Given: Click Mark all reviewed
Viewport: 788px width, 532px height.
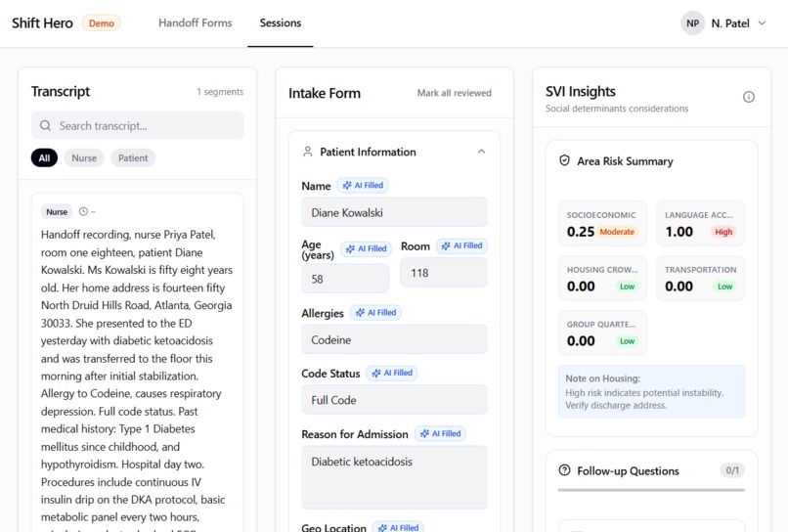Looking at the screenshot, I should pos(455,93).
